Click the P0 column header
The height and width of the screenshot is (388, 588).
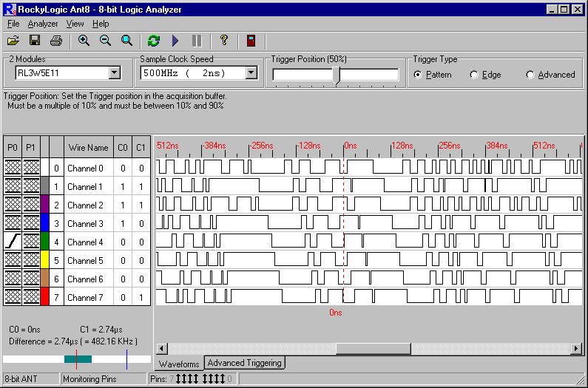(13, 147)
